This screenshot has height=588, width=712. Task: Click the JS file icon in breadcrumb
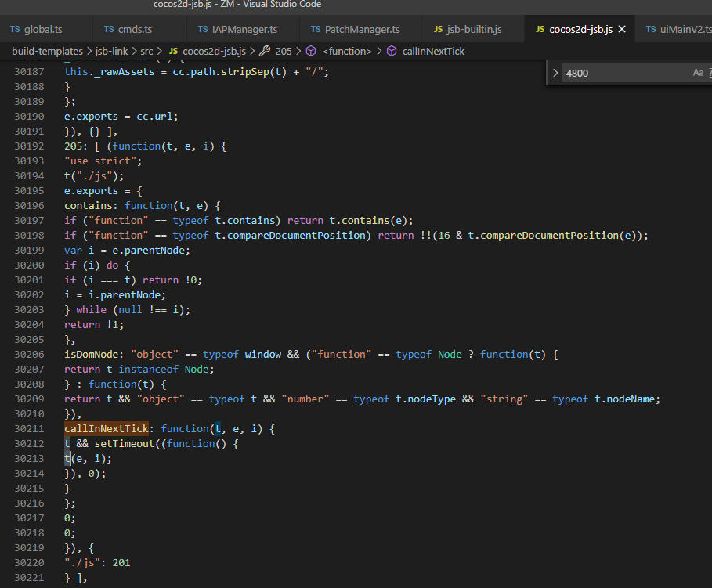174,51
